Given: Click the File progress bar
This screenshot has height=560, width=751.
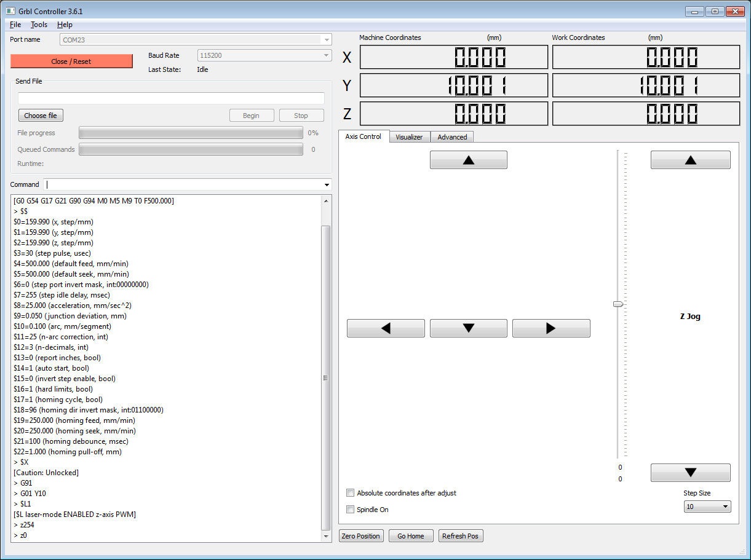Looking at the screenshot, I should pos(191,133).
